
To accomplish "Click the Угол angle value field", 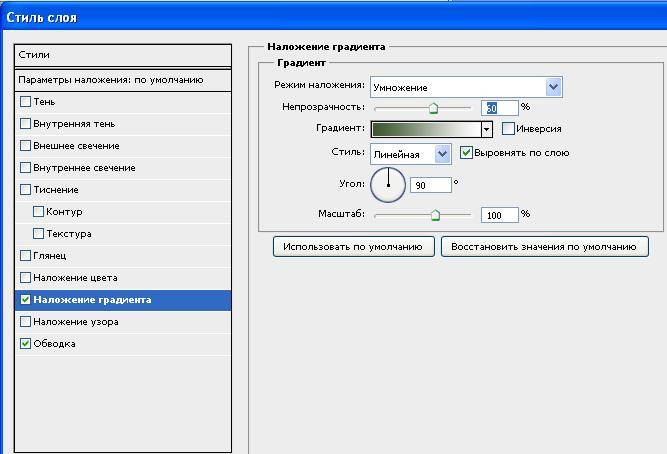I will pyautogui.click(x=430, y=186).
